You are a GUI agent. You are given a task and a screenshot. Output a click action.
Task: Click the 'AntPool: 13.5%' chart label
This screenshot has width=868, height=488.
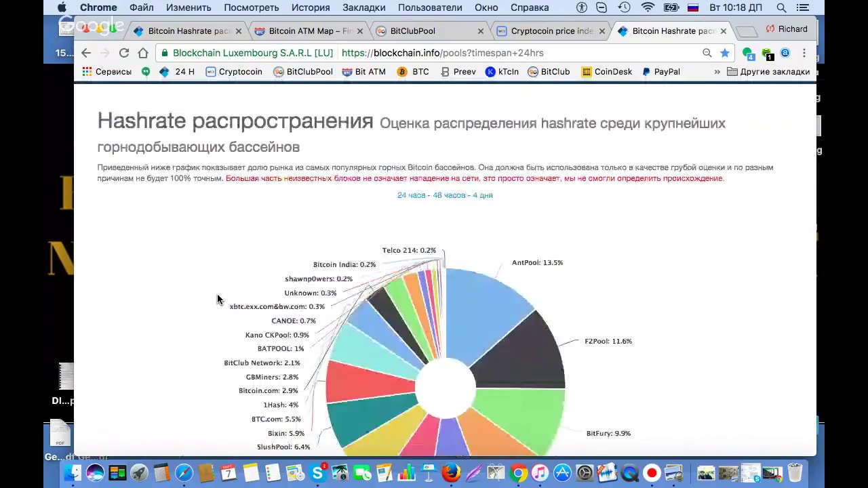(537, 263)
